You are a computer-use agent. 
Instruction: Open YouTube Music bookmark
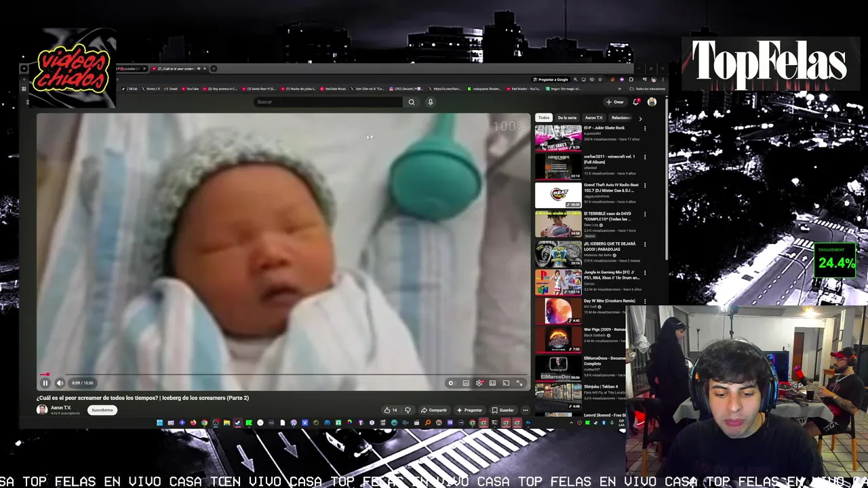tap(333, 89)
